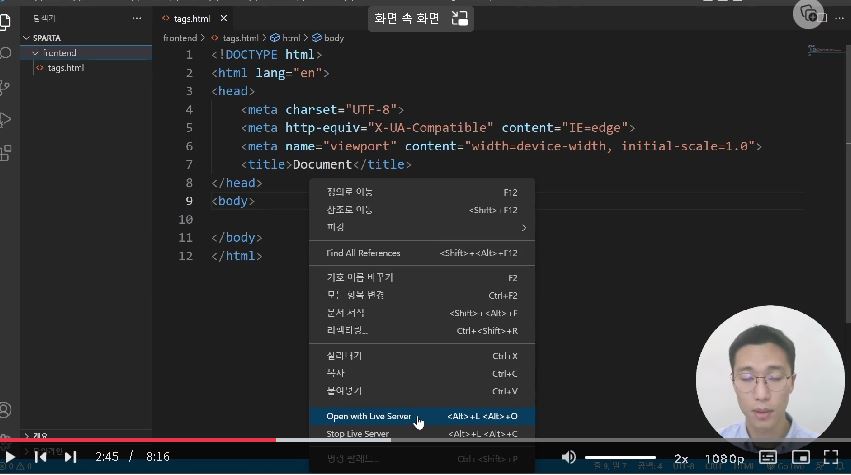Image resolution: width=851 pixels, height=475 pixels.
Task: Mute the video volume speaker icon
Action: click(568, 457)
